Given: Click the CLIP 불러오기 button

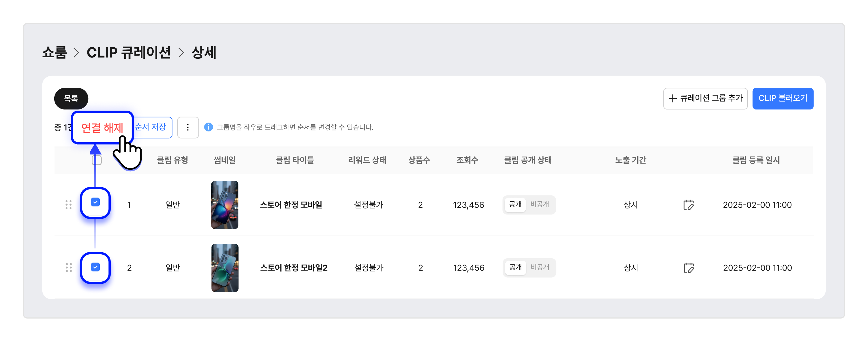Looking at the screenshot, I should (x=783, y=98).
